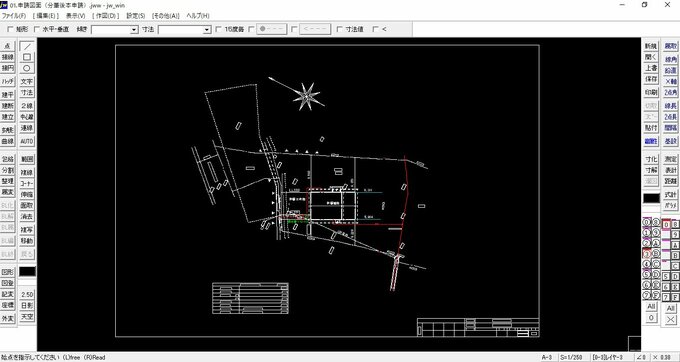The image size is (680, 362).
Task: Activate the 消去 erase tool
Action: [x=27, y=216]
